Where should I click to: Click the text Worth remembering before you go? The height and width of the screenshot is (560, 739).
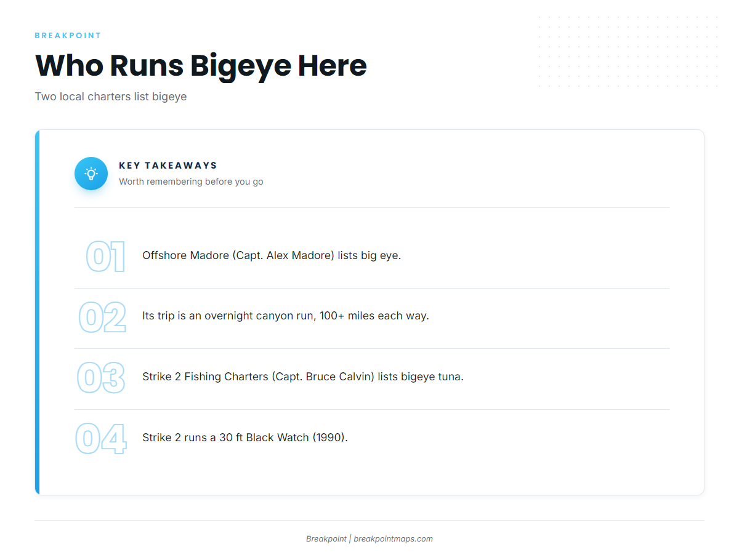coord(191,182)
